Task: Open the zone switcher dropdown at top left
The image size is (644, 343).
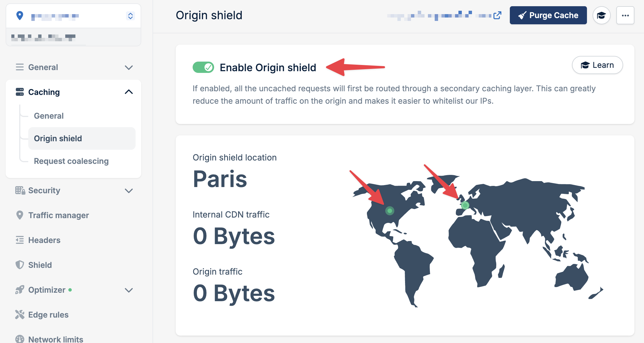Action: click(x=130, y=16)
